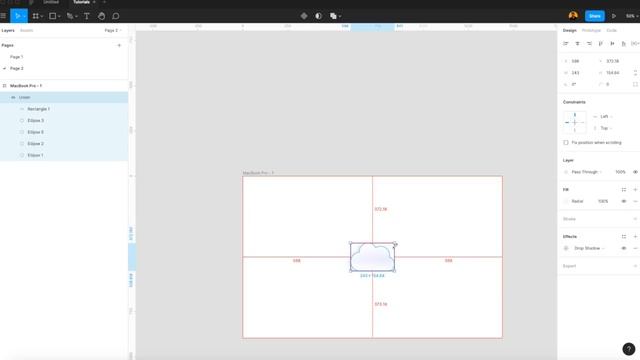Switch to the Design tab

pos(569,30)
